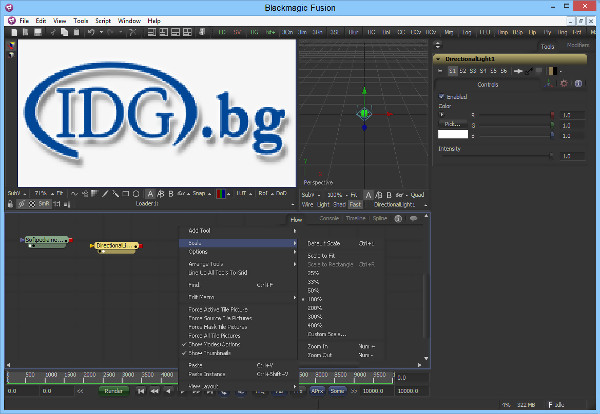Click the white color swatch
This screenshot has height=414, width=600.
pyautogui.click(x=453, y=134)
